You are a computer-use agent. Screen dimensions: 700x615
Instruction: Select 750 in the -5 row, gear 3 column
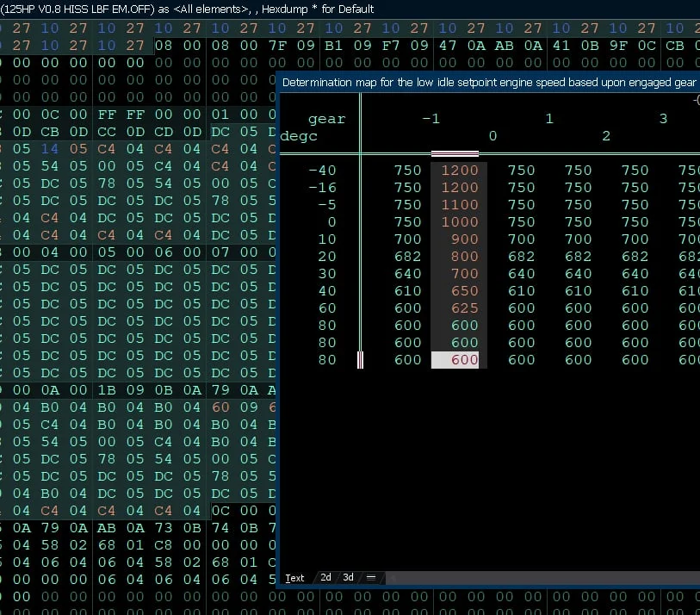click(x=635, y=205)
